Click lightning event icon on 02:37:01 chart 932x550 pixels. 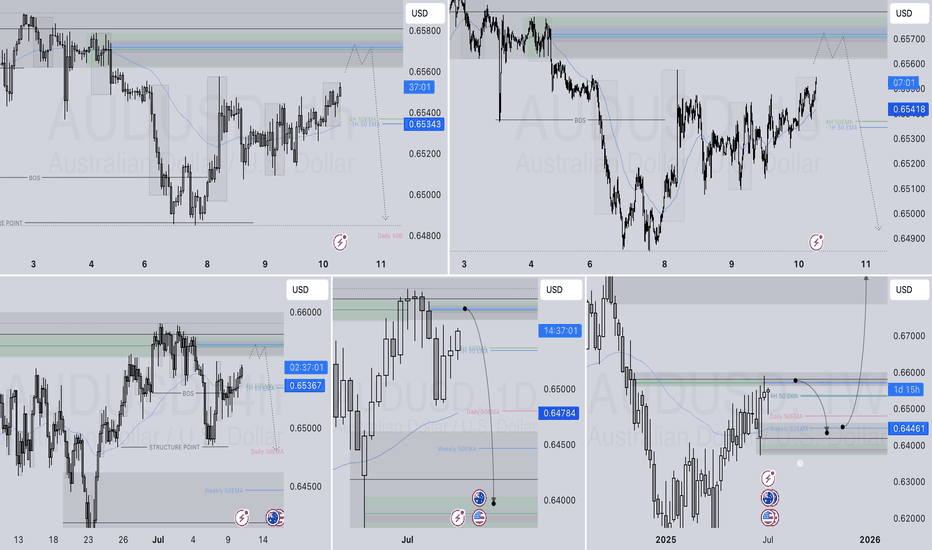click(x=242, y=518)
